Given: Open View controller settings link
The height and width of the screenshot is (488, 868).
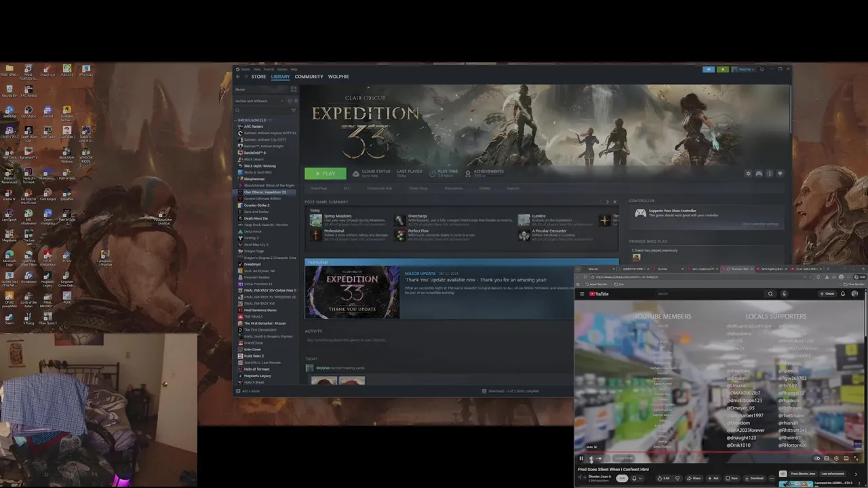Looking at the screenshot, I should pos(760,224).
